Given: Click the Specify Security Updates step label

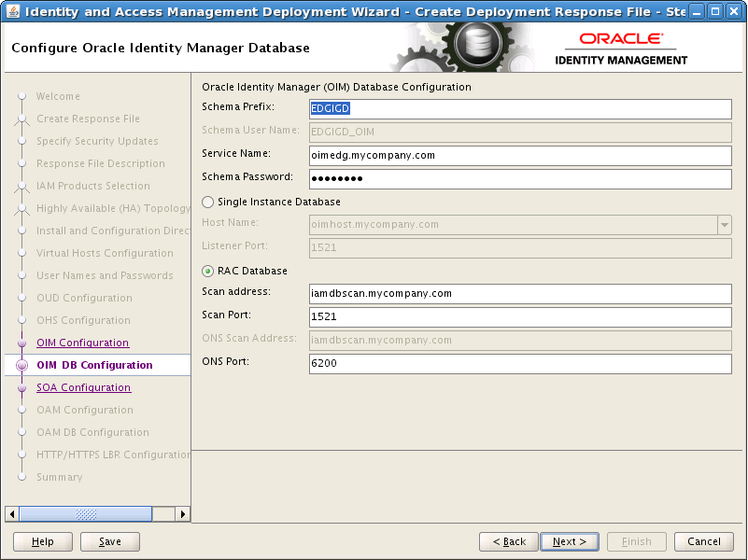Looking at the screenshot, I should (97, 141).
